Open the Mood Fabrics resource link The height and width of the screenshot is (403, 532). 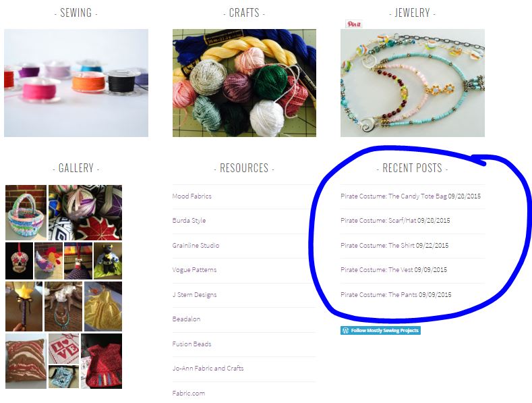coord(191,196)
